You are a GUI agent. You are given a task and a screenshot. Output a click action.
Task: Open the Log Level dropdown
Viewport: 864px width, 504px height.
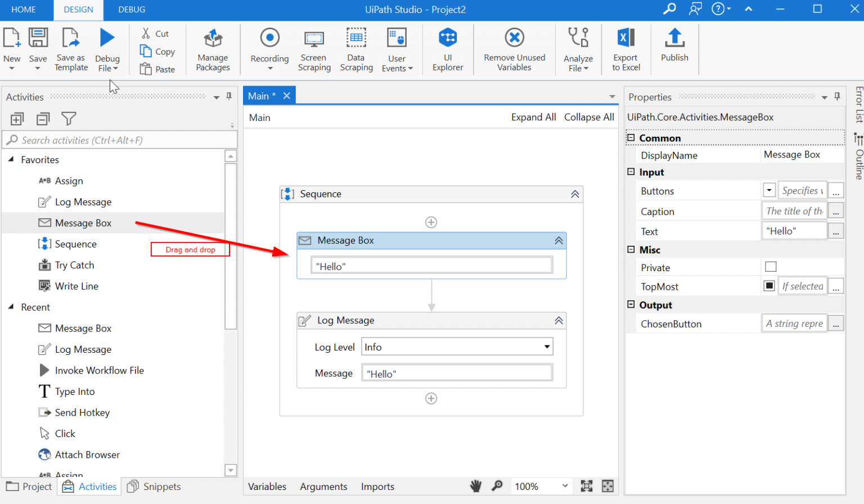click(546, 346)
